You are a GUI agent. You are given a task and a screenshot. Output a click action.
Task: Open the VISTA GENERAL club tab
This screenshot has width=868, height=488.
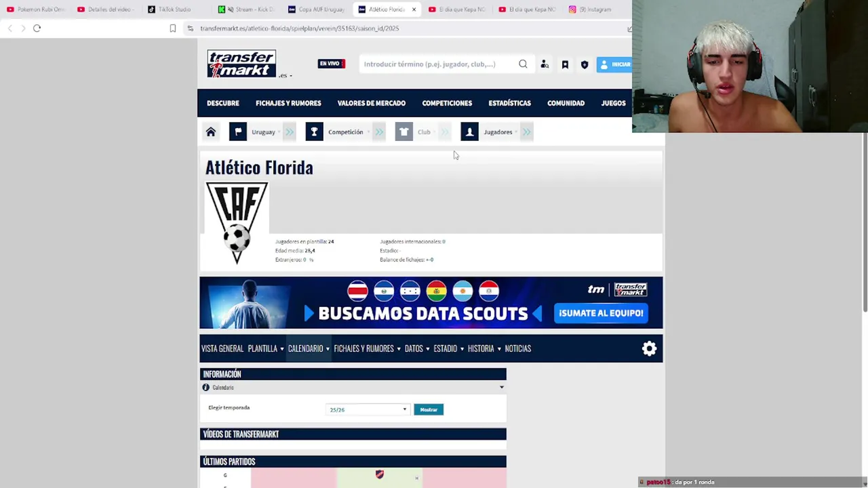[x=222, y=349]
